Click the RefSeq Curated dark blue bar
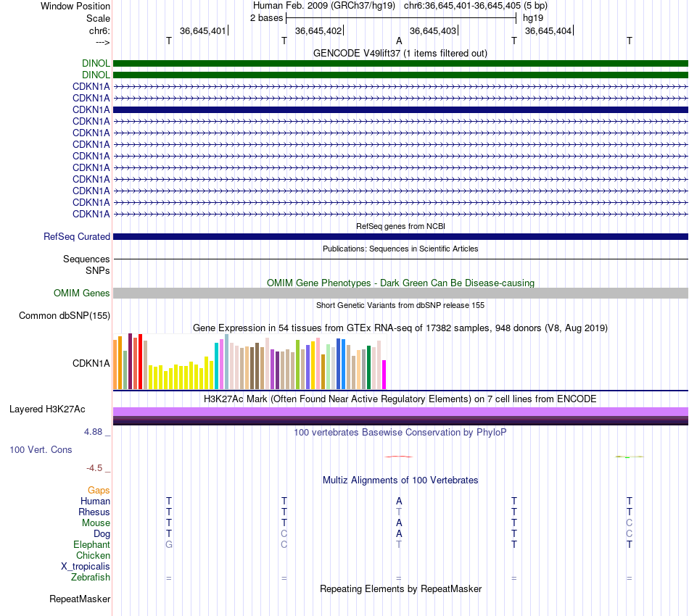 [x=400, y=237]
